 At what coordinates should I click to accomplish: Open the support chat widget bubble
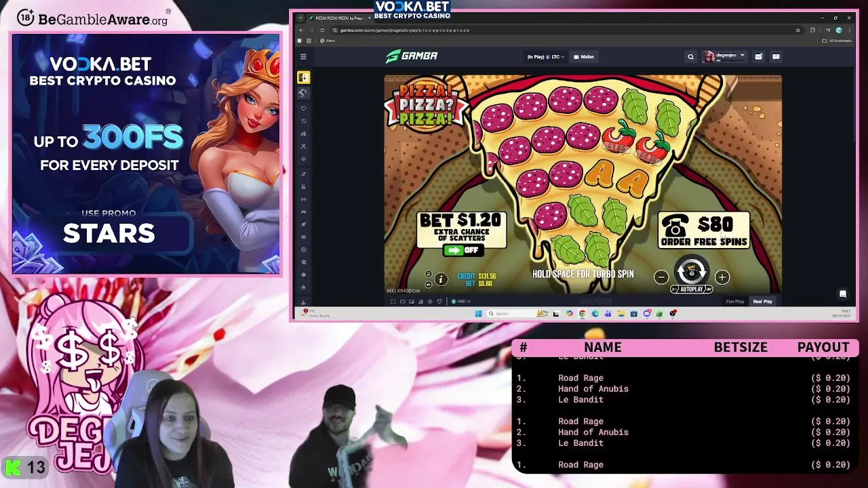coord(843,294)
